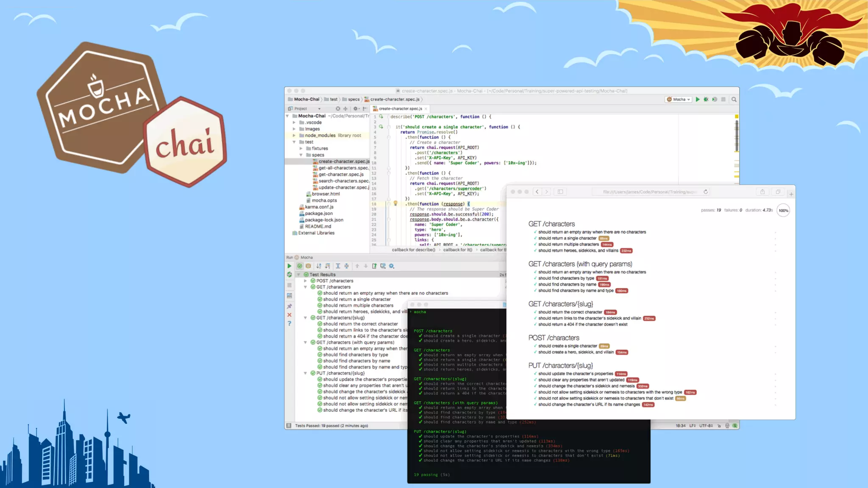This screenshot has height=488, width=868.
Task: Collapse the specs folder in project tree
Action: pyautogui.click(x=301, y=155)
